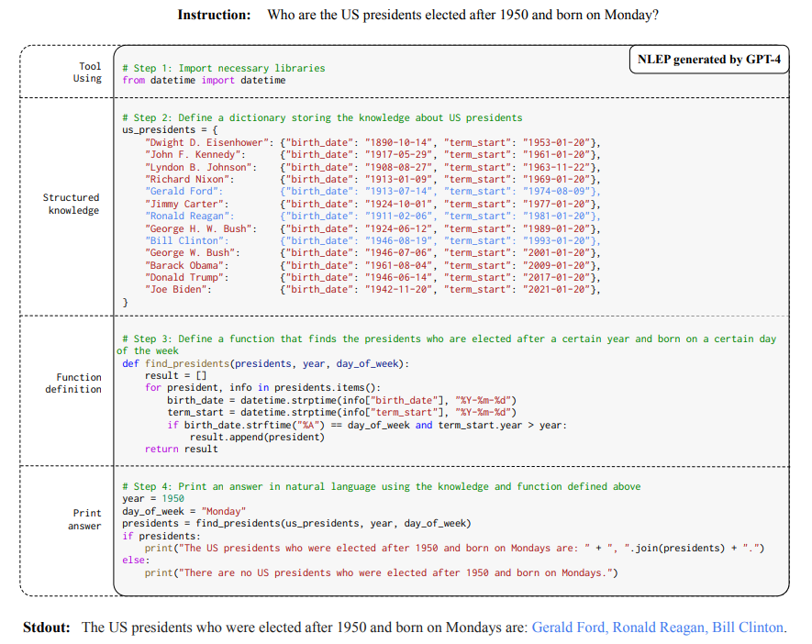Click the 'from datetime import datetime' line

pyautogui.click(x=204, y=81)
